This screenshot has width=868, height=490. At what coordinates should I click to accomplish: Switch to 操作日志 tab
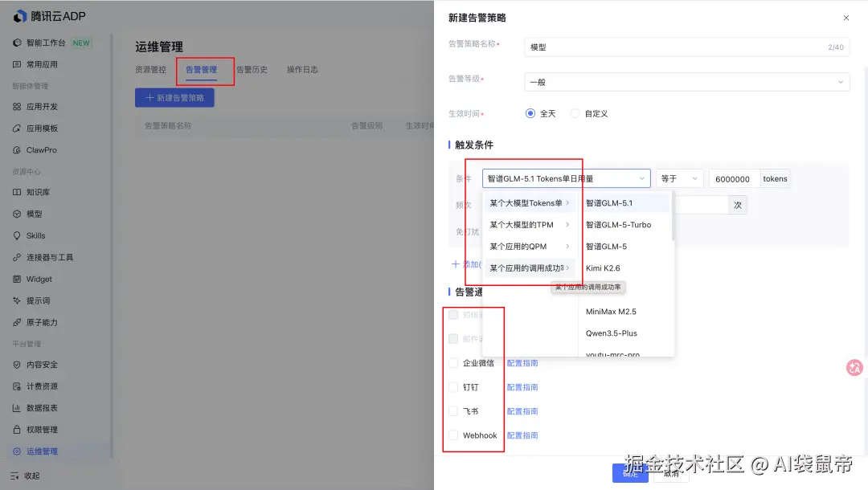tap(302, 70)
